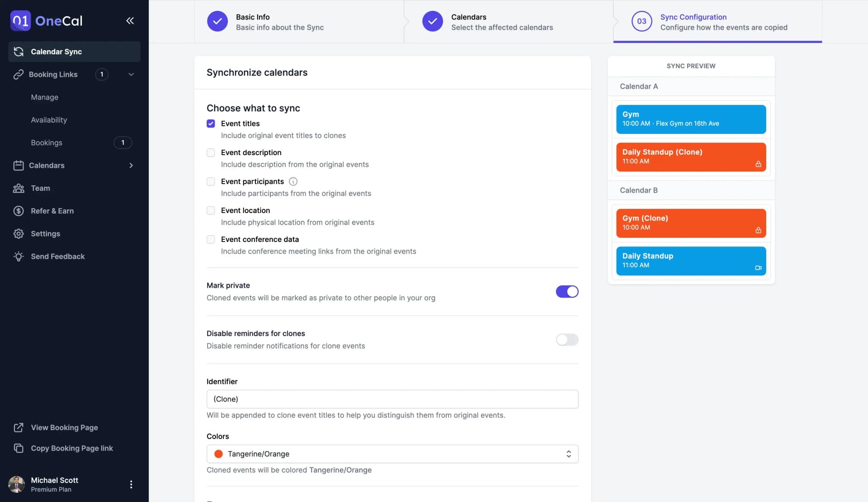
Task: Click View Booking Page link
Action: 64,428
